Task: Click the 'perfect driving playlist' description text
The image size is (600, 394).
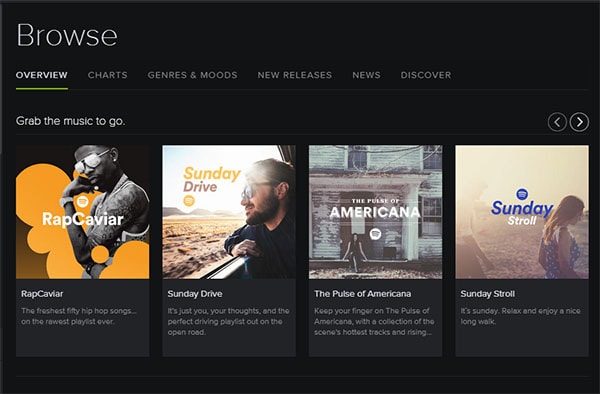Action: point(228,321)
